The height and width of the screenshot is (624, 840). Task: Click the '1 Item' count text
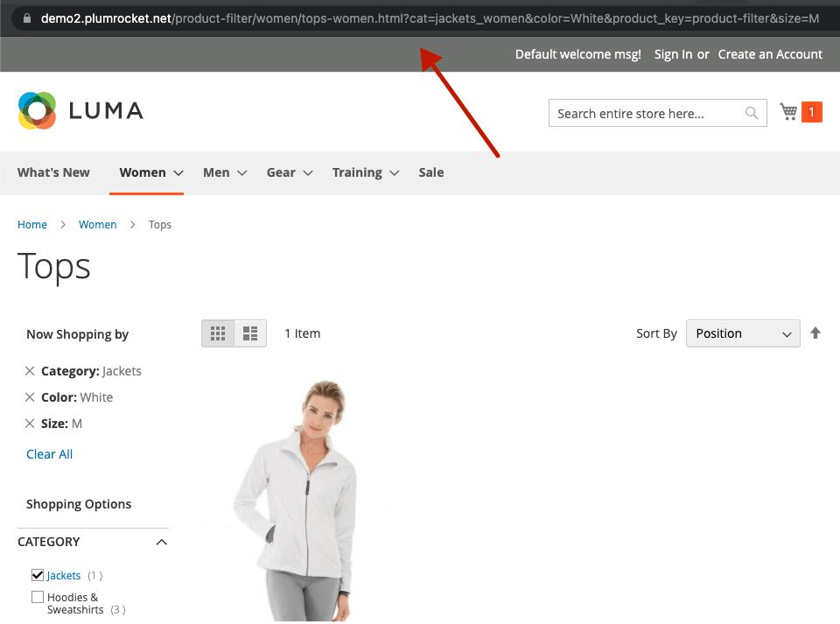[x=302, y=333]
